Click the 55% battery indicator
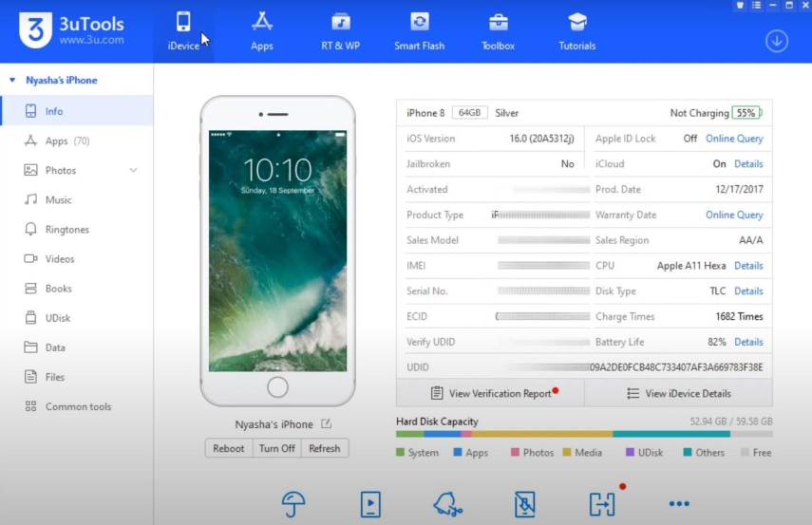Image resolution: width=812 pixels, height=525 pixels. click(x=746, y=112)
